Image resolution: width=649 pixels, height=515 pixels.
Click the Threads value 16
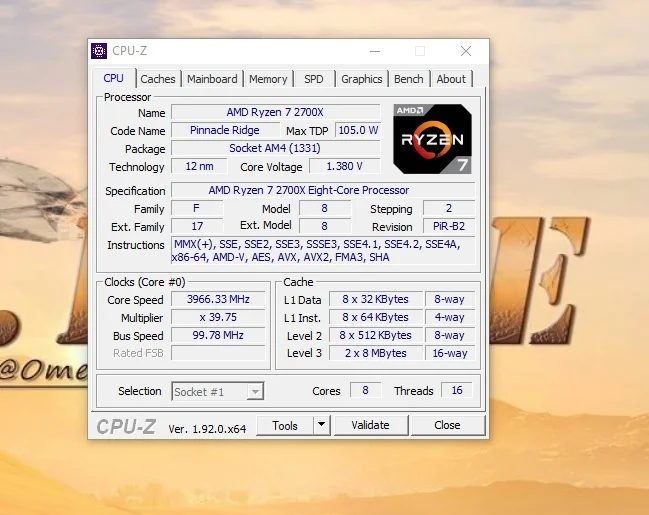(x=457, y=390)
